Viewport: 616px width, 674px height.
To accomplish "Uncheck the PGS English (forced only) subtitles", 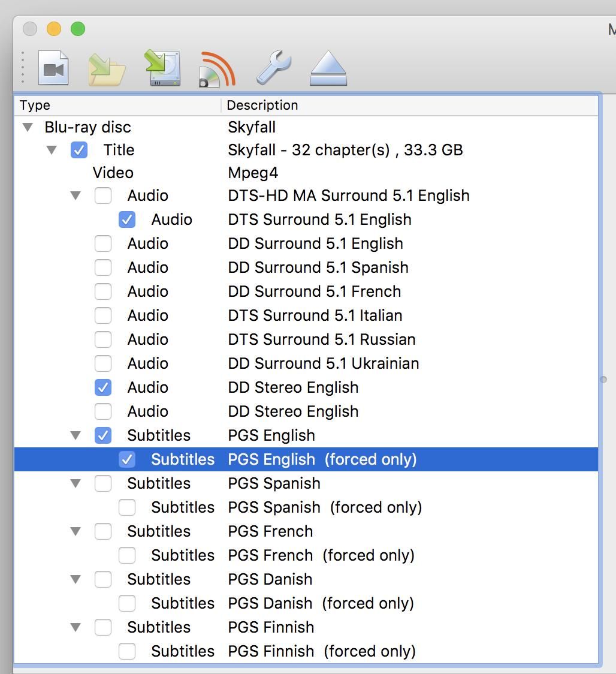I will point(127,459).
